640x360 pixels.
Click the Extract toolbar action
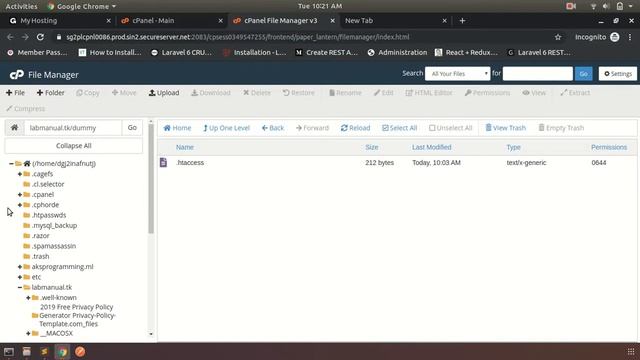pos(575,93)
